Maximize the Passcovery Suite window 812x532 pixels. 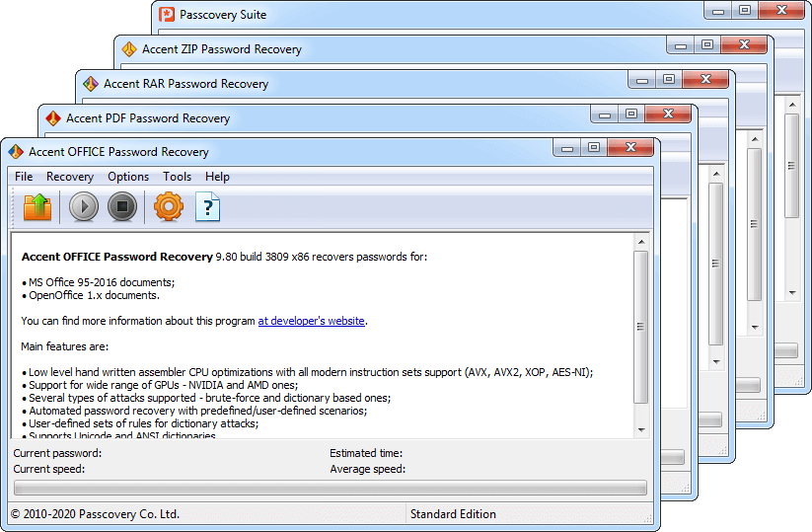[x=744, y=10]
